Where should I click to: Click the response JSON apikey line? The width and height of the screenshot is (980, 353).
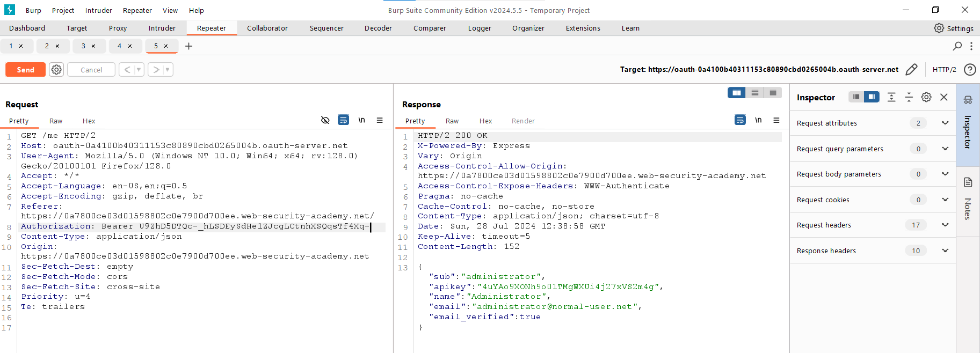click(546, 286)
